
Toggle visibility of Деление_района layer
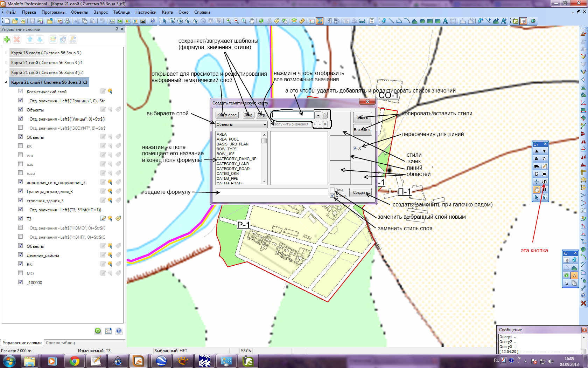point(20,255)
